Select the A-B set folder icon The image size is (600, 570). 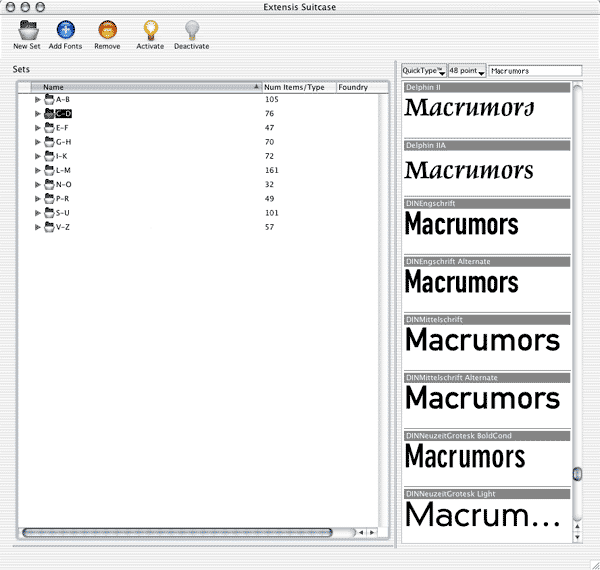[x=49, y=99]
